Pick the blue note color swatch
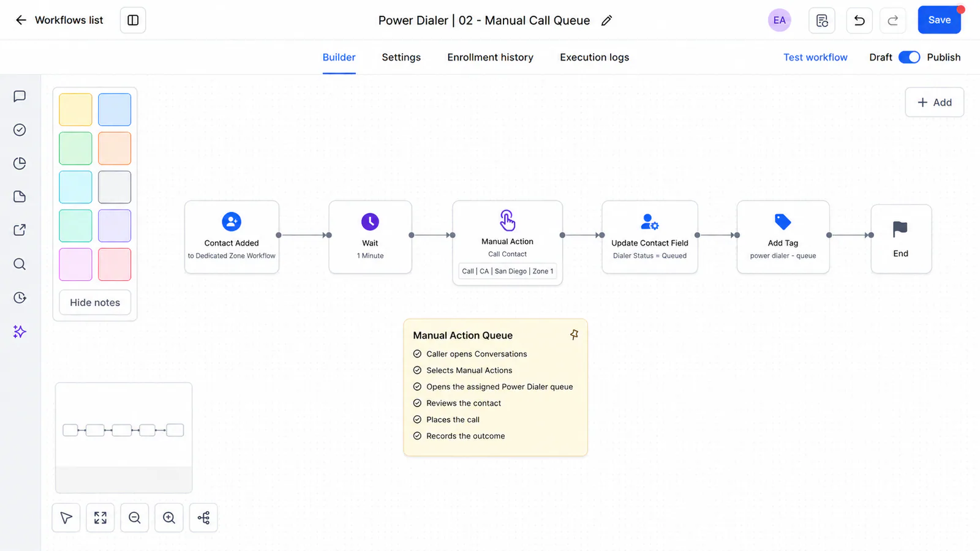This screenshot has height=551, width=980. [x=115, y=110]
